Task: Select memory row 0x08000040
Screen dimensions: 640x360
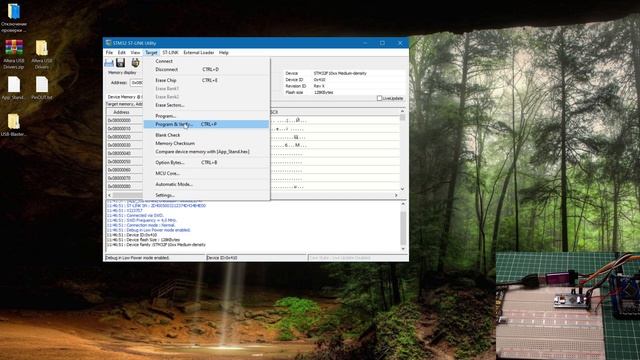Action: (x=124, y=153)
